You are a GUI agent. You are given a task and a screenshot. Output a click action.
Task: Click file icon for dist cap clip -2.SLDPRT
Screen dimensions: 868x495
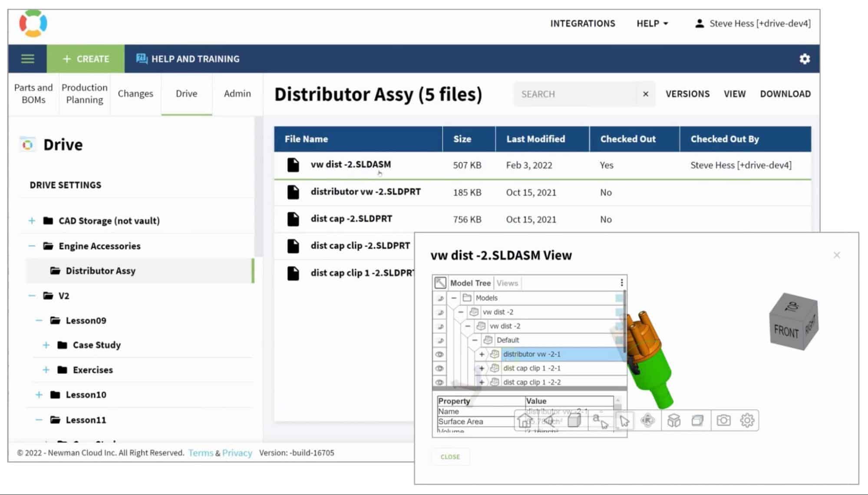click(x=293, y=246)
